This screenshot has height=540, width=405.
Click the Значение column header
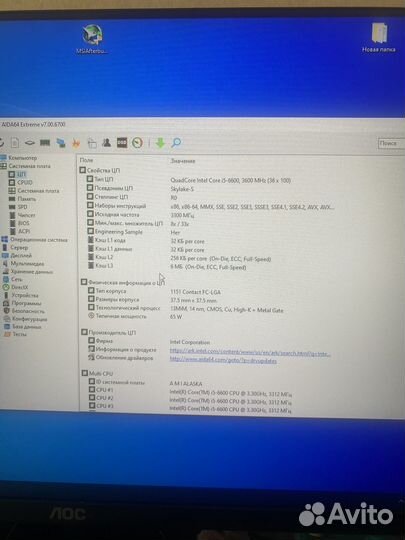point(183,161)
